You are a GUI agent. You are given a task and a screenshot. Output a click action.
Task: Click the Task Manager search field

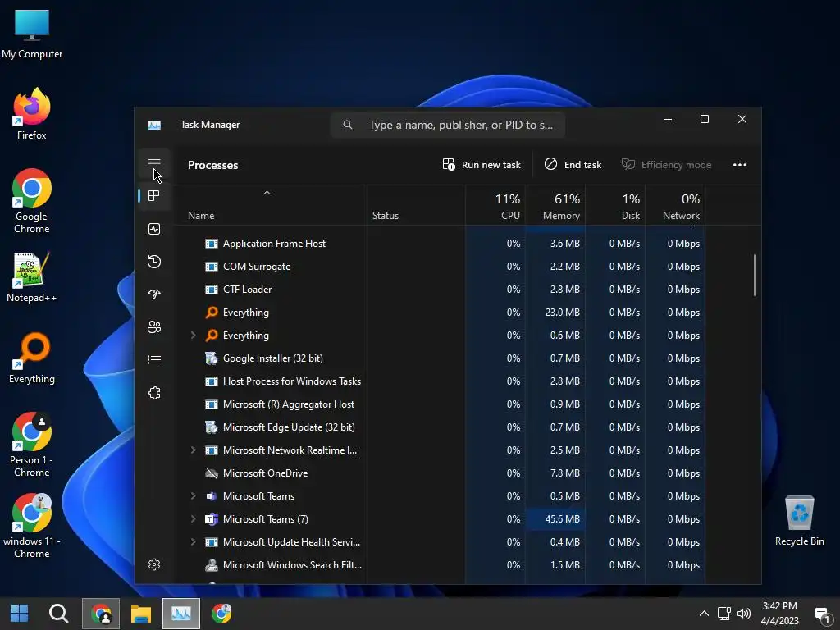coord(448,125)
